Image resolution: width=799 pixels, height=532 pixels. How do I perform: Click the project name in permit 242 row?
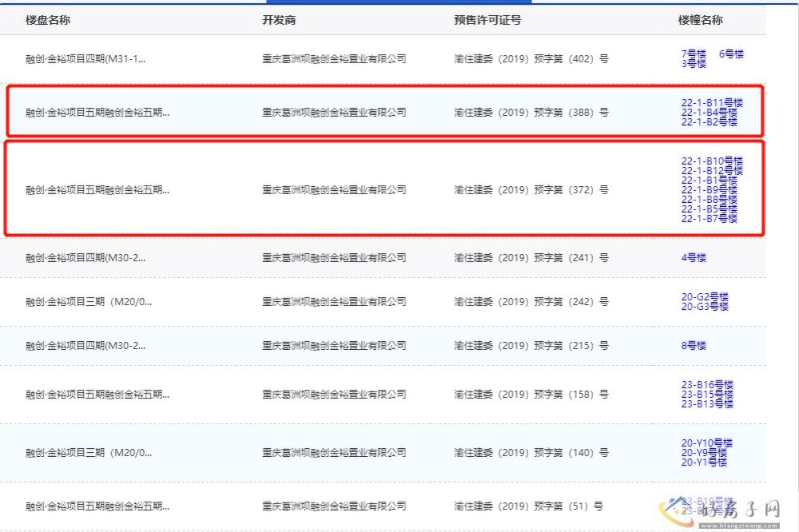89,302
